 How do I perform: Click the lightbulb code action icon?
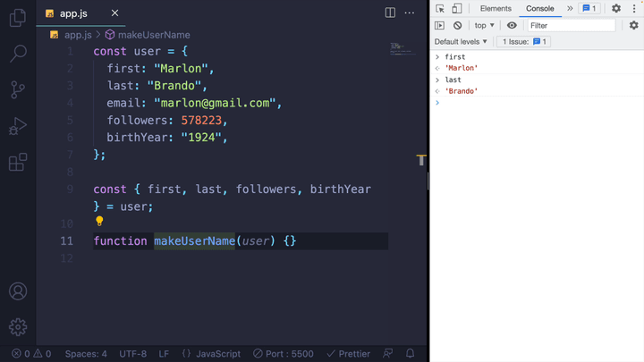point(99,222)
